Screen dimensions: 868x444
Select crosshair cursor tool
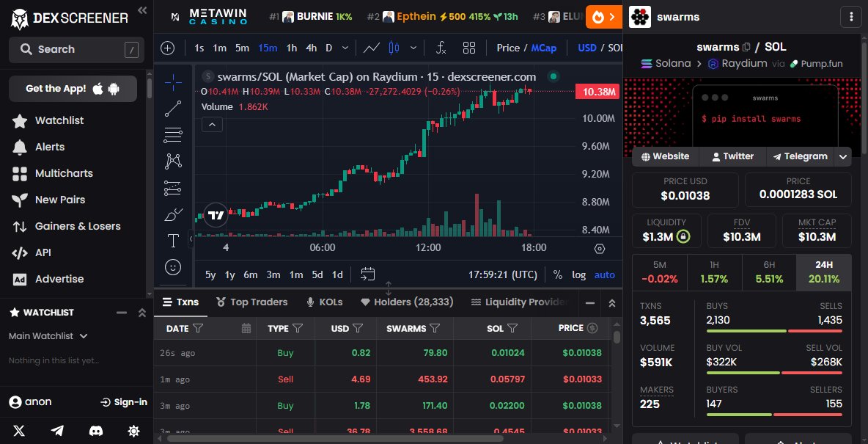(173, 83)
